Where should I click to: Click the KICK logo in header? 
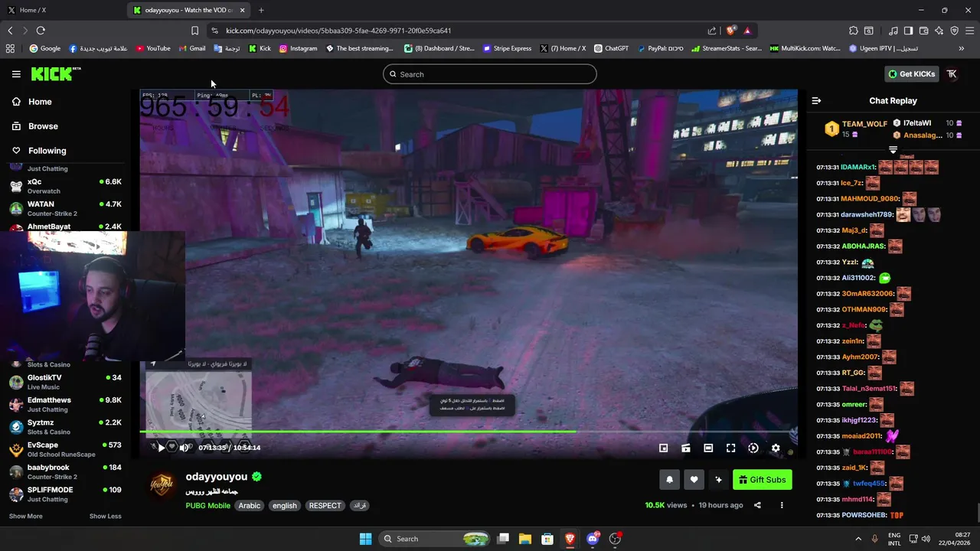[56, 74]
